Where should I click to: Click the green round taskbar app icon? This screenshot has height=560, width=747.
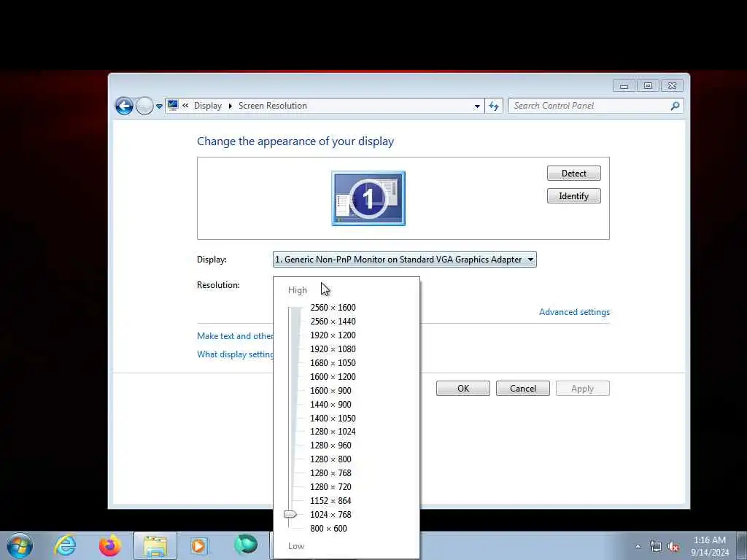tap(245, 545)
